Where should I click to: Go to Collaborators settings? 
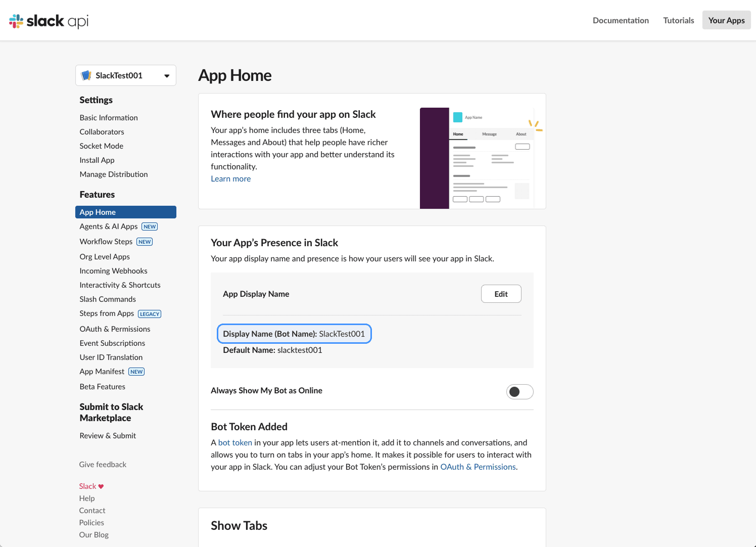[102, 132]
